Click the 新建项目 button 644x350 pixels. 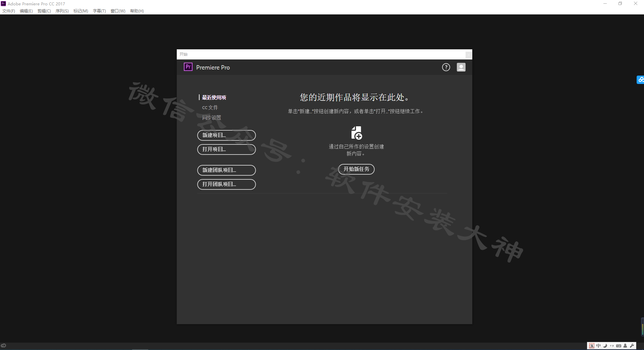pos(226,135)
